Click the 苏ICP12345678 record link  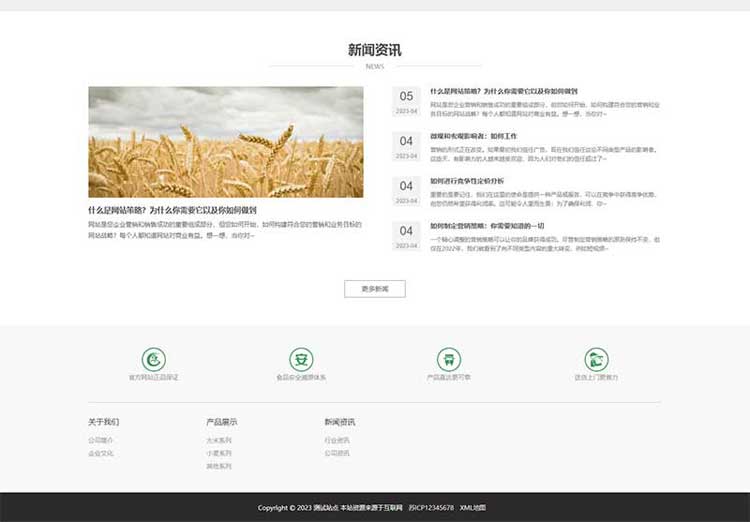pyautogui.click(x=431, y=508)
